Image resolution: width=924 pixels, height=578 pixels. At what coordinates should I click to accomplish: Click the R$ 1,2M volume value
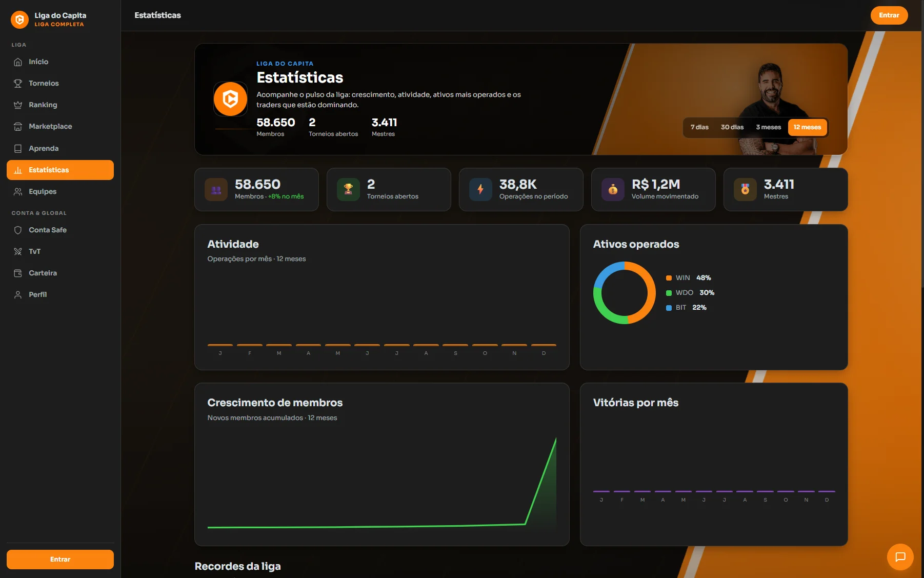(x=656, y=185)
